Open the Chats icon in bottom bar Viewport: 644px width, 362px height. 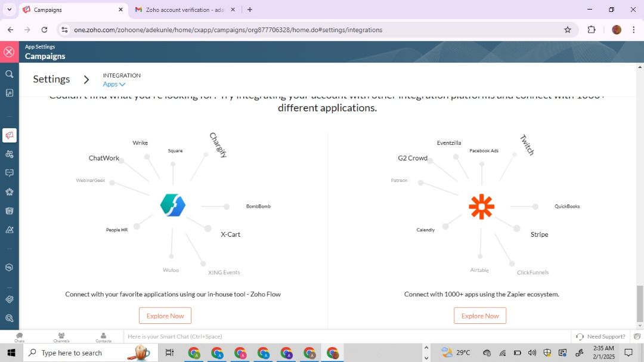(x=19, y=338)
